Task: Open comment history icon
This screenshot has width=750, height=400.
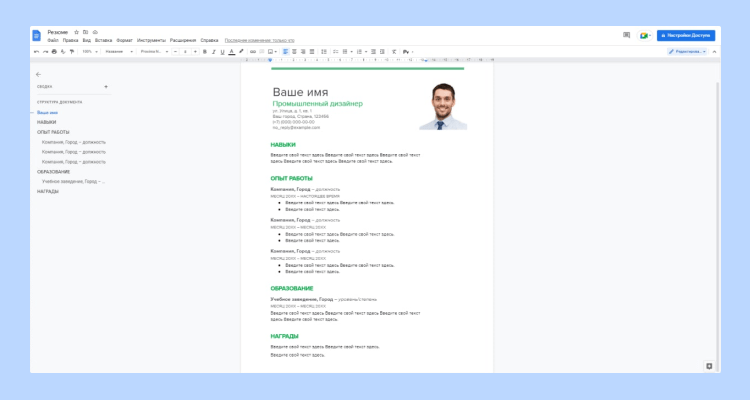Action: [627, 35]
